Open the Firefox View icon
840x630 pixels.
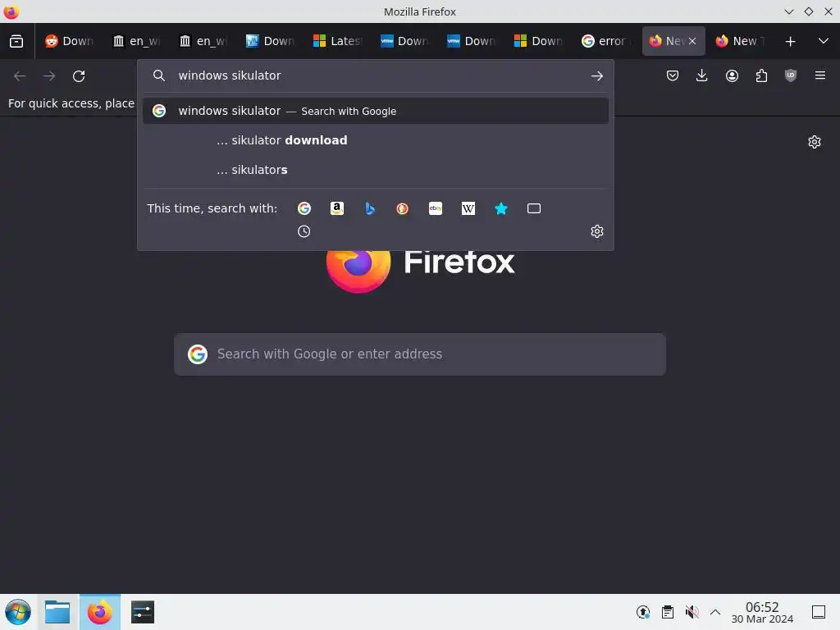point(16,41)
